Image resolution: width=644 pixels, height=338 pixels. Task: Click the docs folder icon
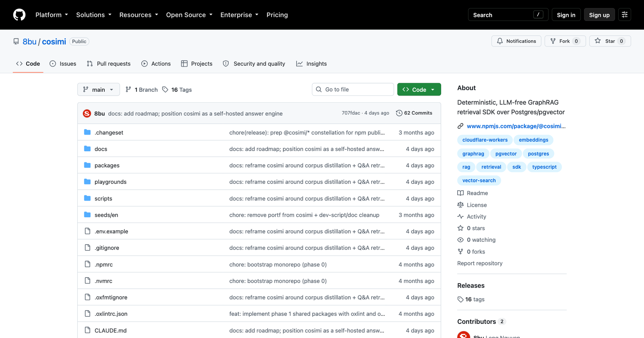[x=87, y=149]
